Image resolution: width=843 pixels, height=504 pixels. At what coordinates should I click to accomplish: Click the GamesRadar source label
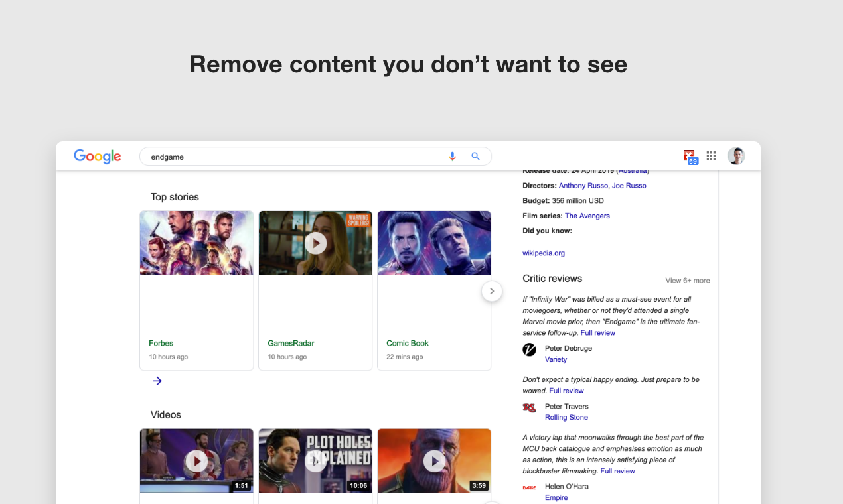pos(291,343)
